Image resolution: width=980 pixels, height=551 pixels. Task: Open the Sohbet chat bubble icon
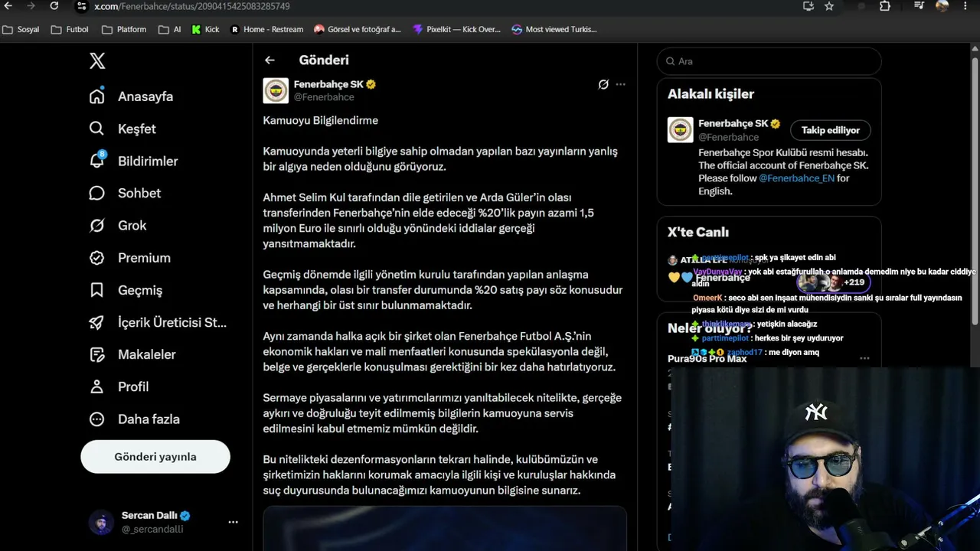click(97, 193)
